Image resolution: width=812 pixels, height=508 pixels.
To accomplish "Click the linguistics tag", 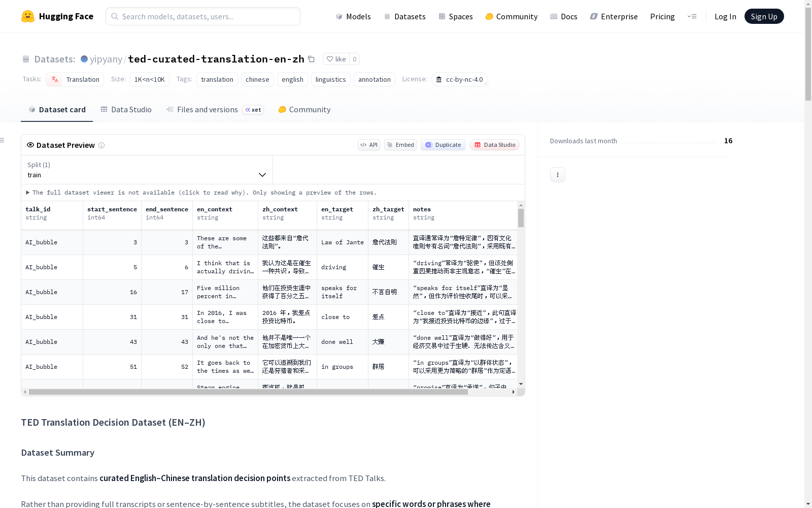I will [x=330, y=79].
